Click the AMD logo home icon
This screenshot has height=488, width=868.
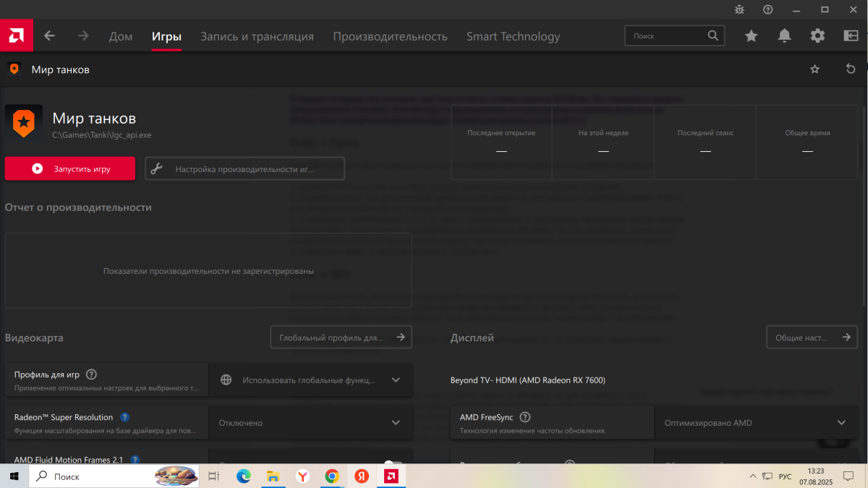coord(16,35)
